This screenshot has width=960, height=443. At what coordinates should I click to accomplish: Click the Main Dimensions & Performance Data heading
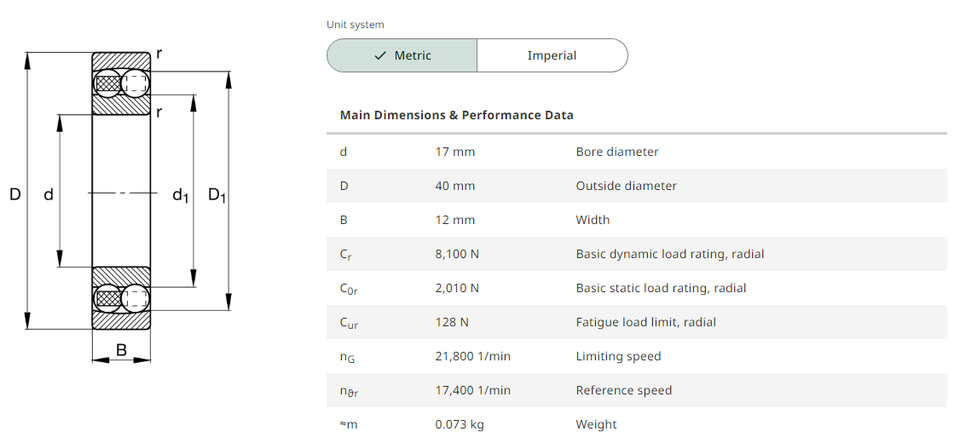tap(457, 115)
